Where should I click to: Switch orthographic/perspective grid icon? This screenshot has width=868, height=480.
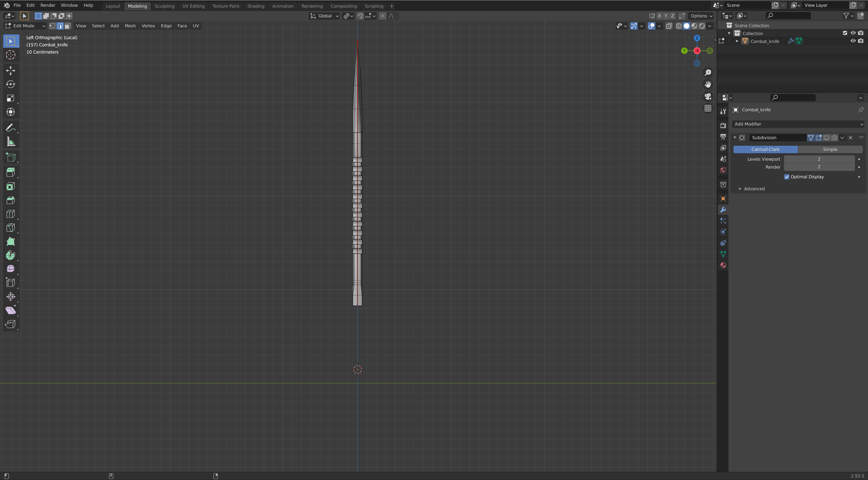[708, 108]
